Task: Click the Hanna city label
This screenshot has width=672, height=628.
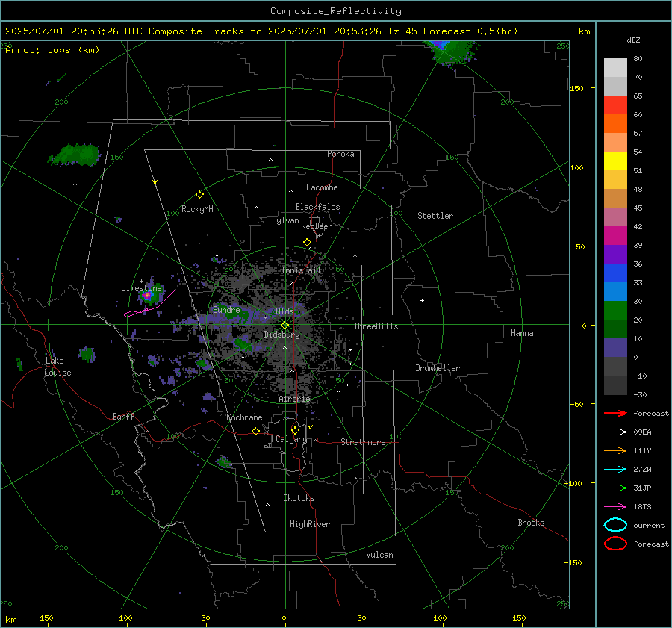Action: click(x=522, y=333)
